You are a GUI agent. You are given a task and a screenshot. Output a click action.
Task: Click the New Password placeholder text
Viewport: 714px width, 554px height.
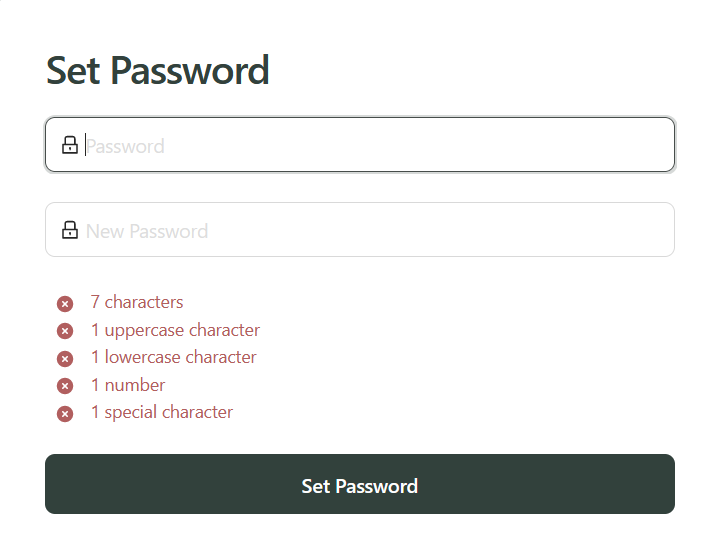(147, 231)
